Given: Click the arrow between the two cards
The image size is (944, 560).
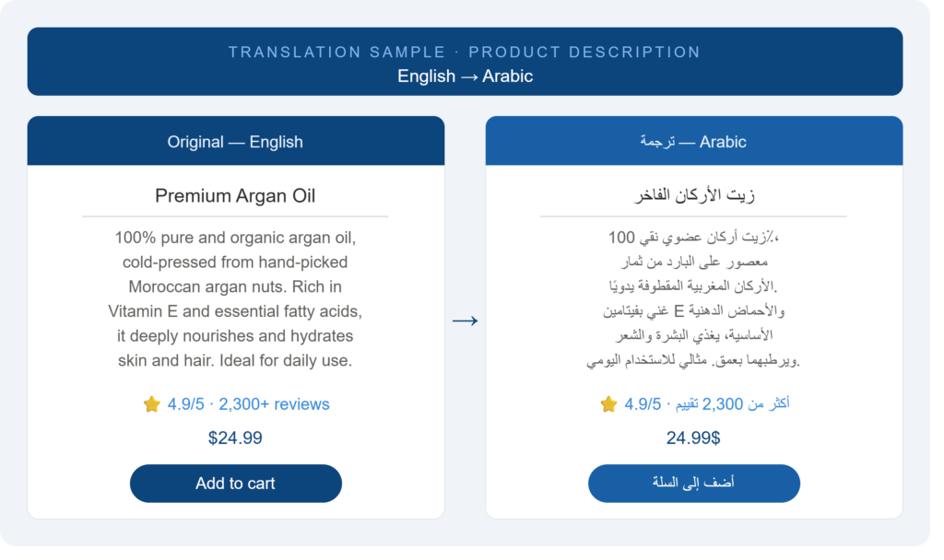Looking at the screenshot, I should coord(465,321).
